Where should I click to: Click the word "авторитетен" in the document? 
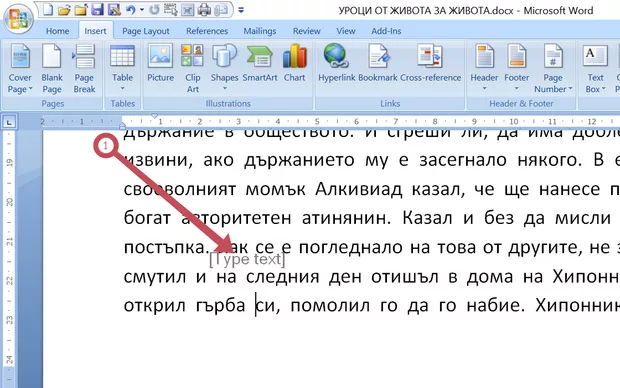point(236,218)
